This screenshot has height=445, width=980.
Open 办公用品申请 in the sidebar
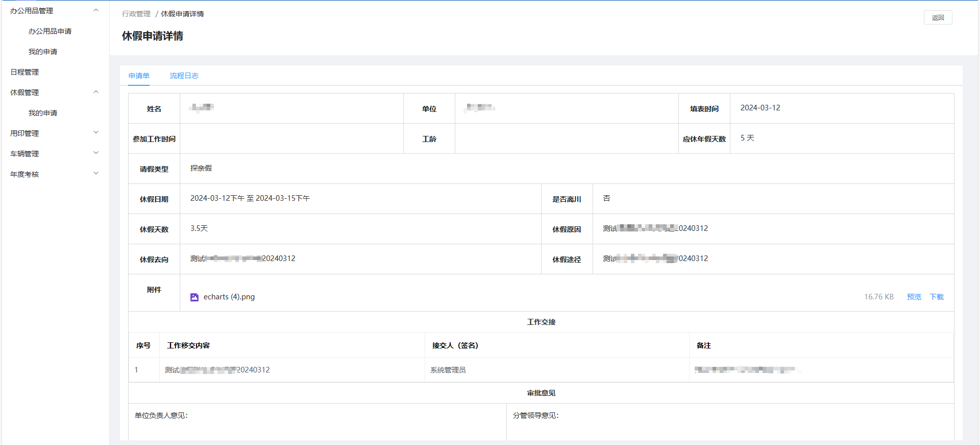50,31
